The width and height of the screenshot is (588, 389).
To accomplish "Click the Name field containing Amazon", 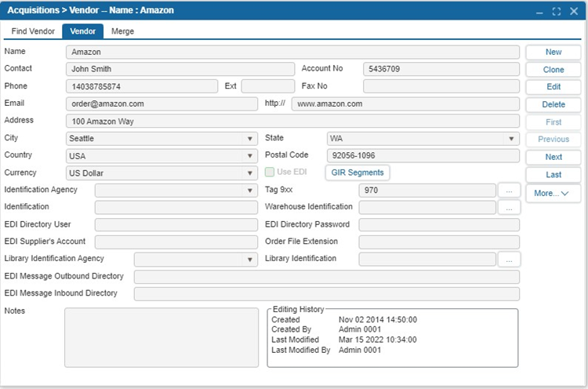I will 292,52.
